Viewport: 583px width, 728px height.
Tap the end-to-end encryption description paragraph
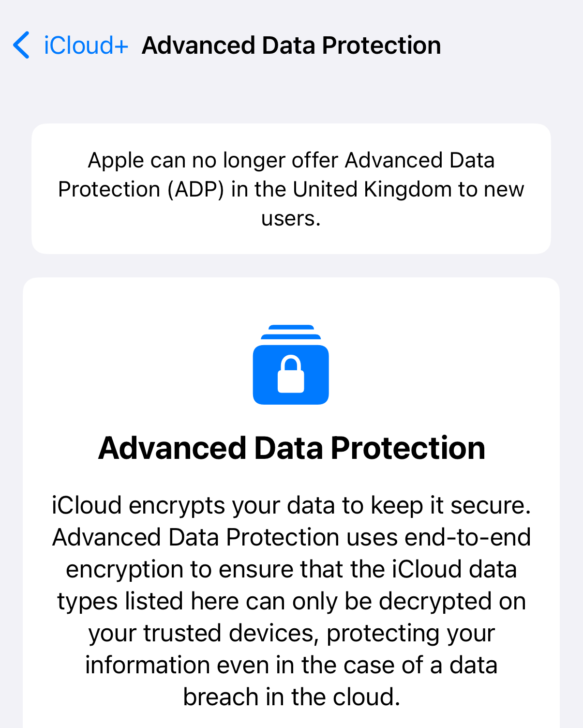coord(291,600)
